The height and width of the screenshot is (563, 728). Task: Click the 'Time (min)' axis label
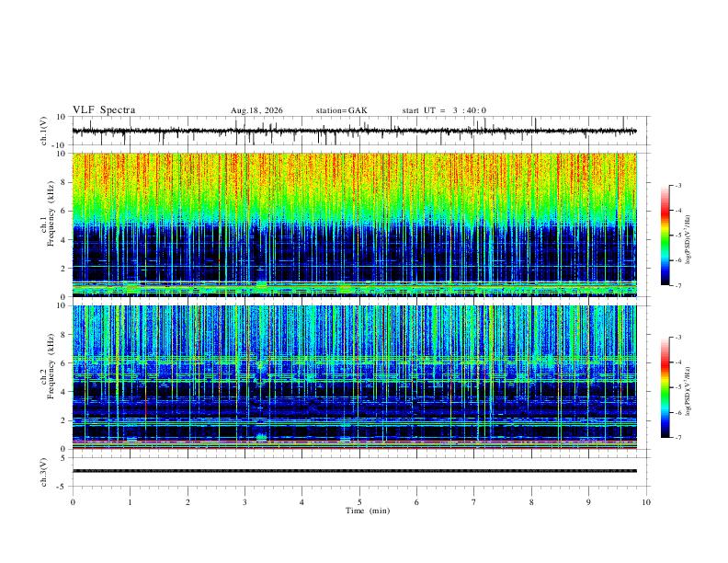pyautogui.click(x=368, y=511)
